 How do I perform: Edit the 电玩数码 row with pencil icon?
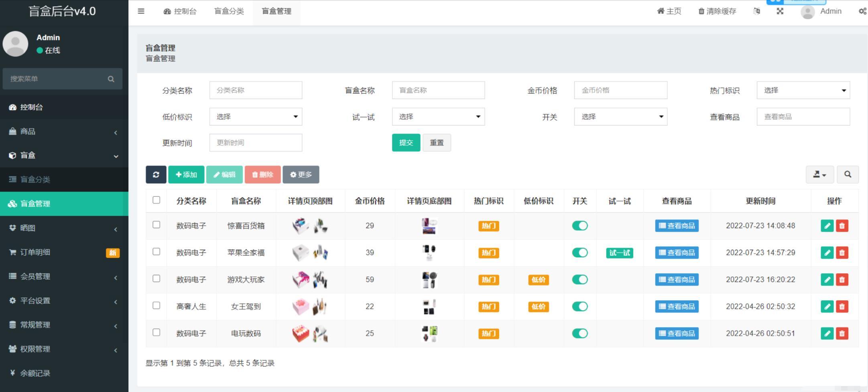(827, 333)
